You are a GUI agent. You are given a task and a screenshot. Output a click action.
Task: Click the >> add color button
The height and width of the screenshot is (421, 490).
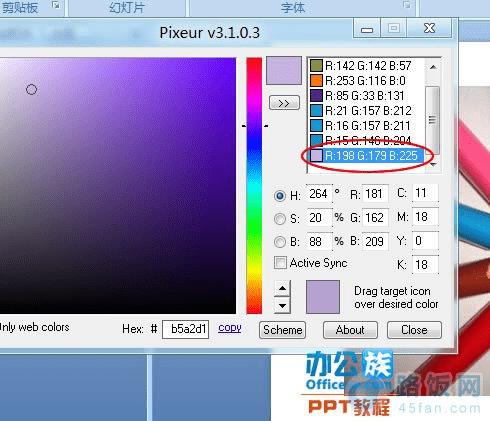point(284,103)
